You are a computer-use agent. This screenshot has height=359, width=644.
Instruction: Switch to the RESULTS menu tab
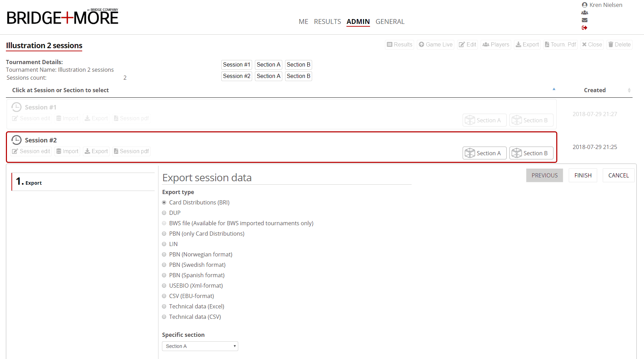(327, 21)
